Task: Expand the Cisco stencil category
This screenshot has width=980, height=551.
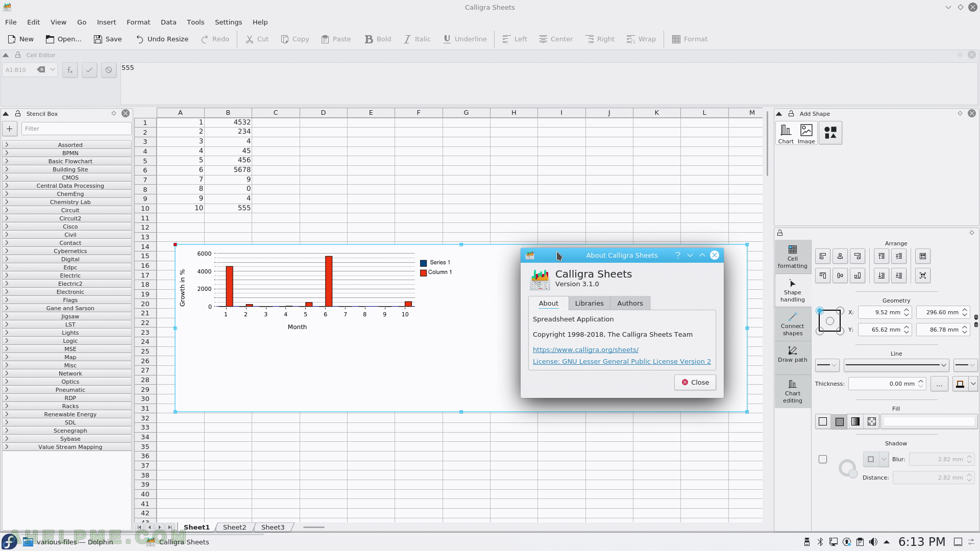Action: pyautogui.click(x=67, y=227)
